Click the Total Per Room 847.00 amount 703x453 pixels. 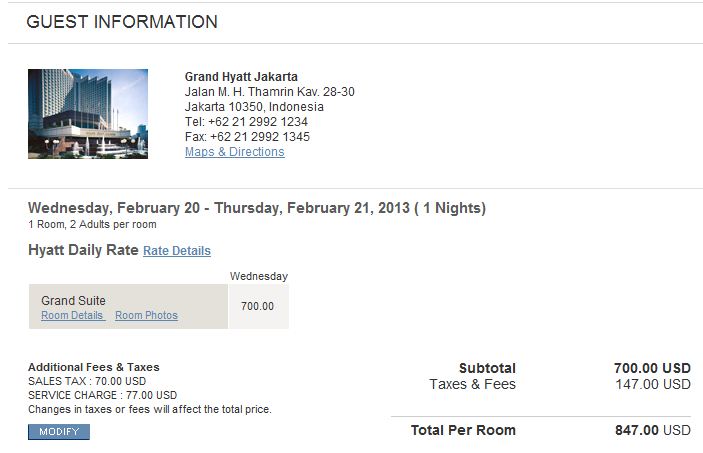coord(651,431)
